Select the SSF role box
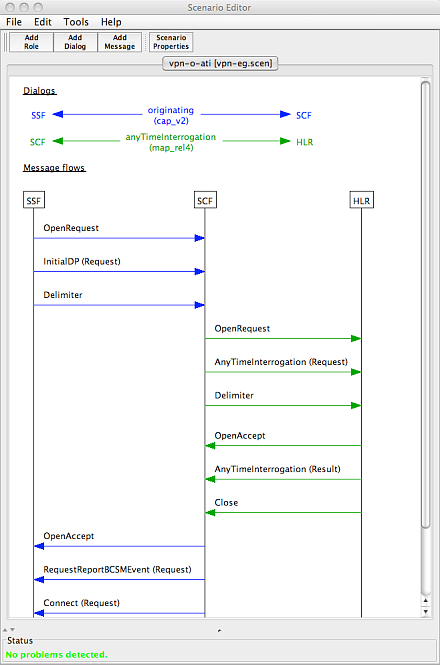 pos(34,200)
